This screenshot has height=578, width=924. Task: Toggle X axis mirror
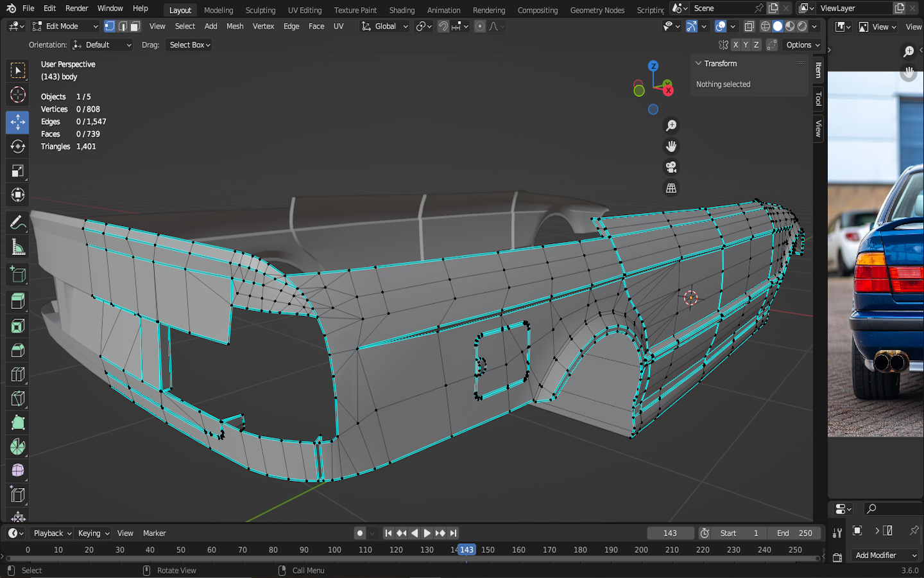[735, 45]
